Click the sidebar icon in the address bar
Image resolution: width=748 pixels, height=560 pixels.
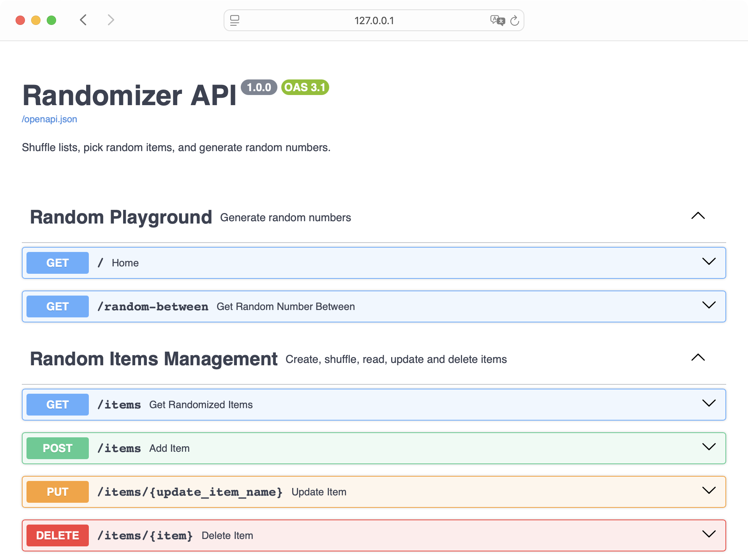(x=235, y=21)
